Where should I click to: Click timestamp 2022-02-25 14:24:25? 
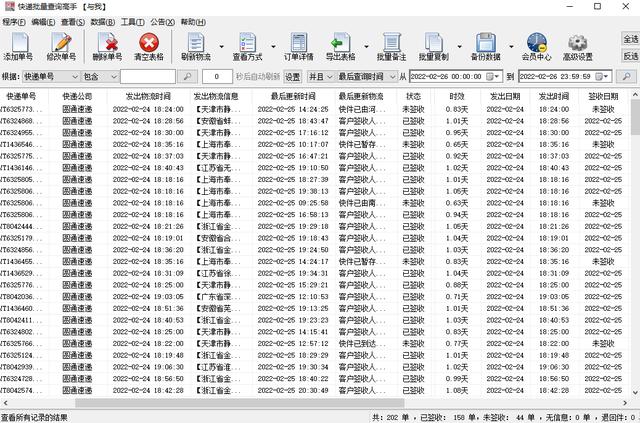293,109
